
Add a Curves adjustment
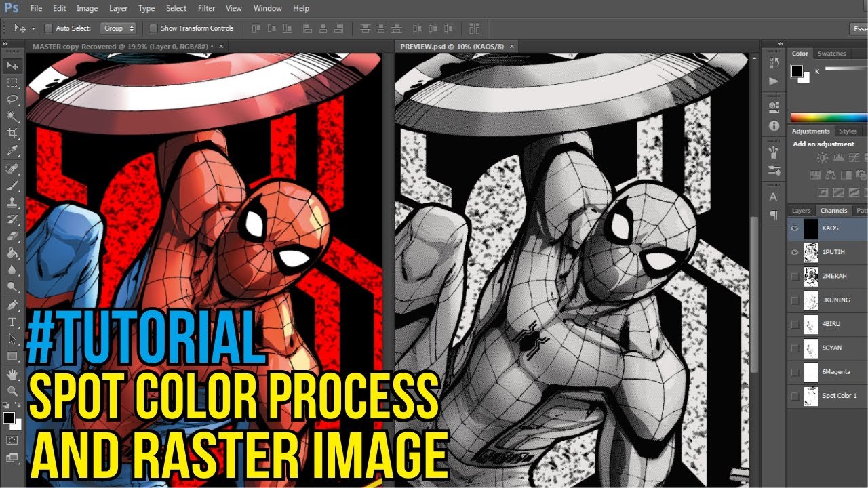coord(854,157)
